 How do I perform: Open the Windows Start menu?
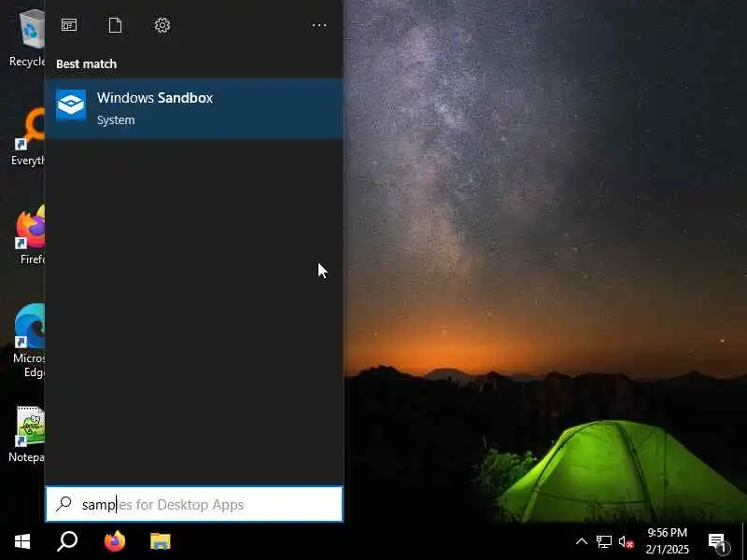22,541
